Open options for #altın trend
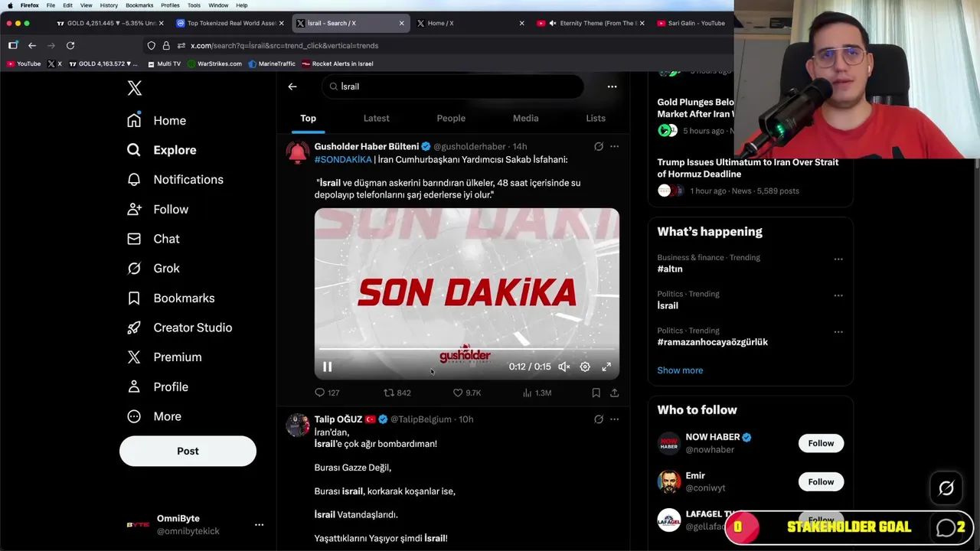Screen dimensions: 980x551 click(x=838, y=259)
